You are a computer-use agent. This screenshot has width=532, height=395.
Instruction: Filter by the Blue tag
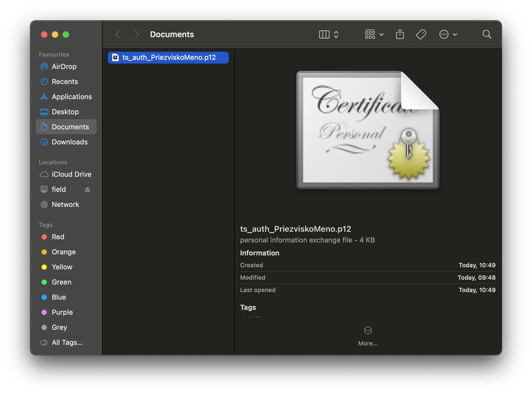pos(66,297)
